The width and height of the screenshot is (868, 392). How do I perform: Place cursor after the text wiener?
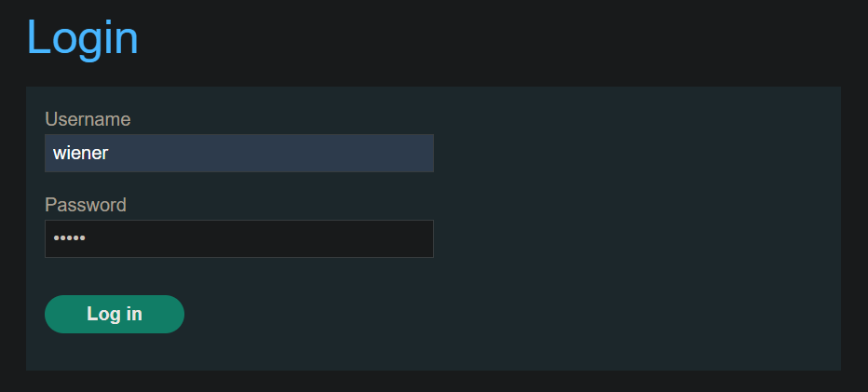pos(109,154)
